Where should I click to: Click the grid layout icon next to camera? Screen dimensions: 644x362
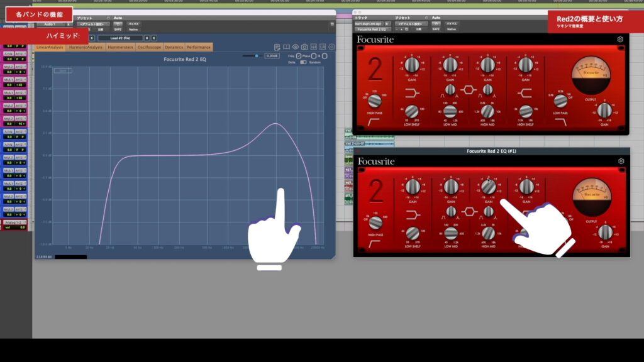click(313, 47)
